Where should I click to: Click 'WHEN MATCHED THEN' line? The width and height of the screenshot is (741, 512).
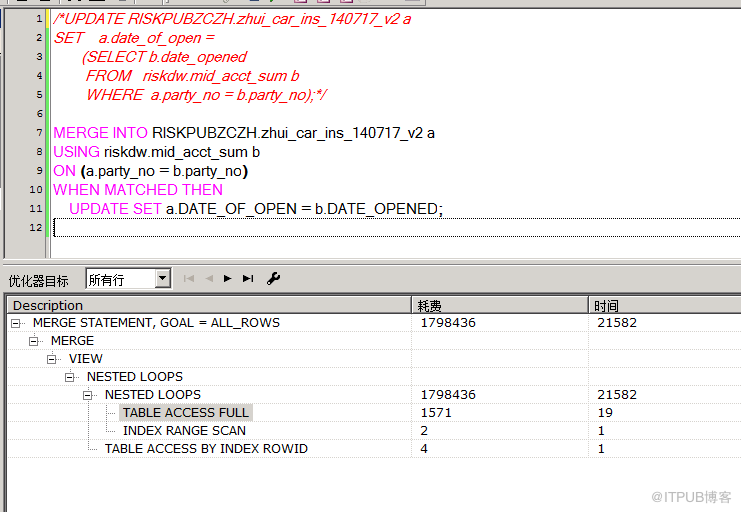(138, 190)
